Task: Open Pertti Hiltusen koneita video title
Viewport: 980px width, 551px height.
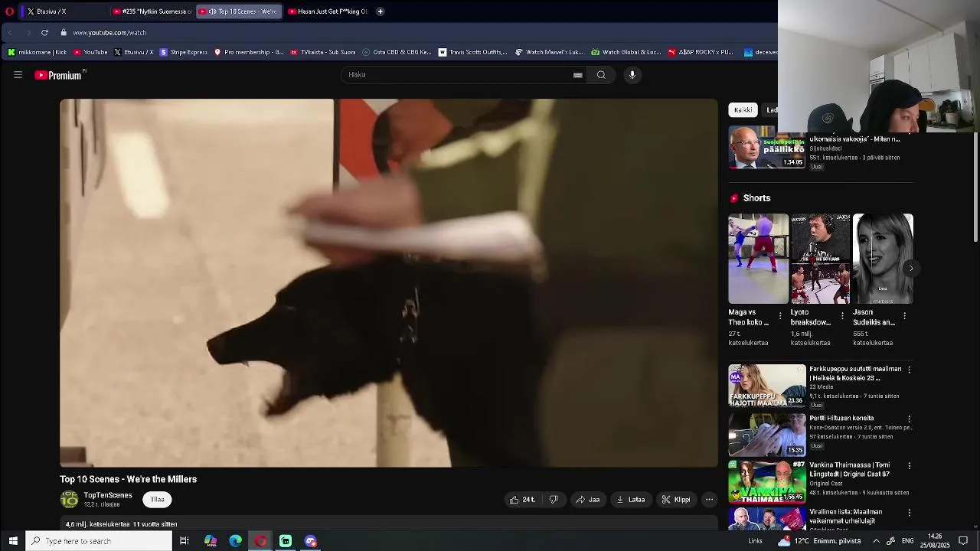Action: pos(841,419)
